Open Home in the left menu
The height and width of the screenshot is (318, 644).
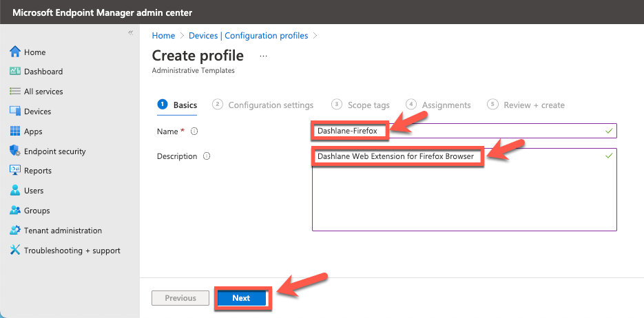tap(35, 52)
